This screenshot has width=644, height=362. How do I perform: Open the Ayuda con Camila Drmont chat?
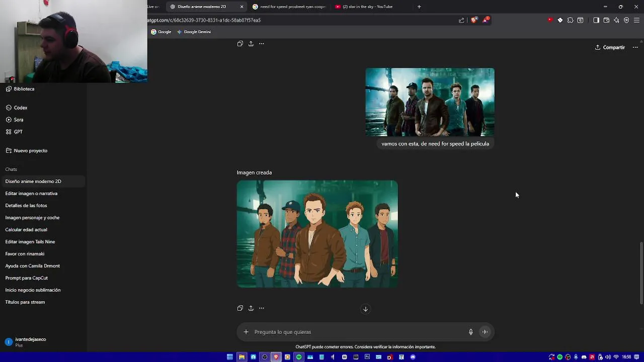click(43, 266)
